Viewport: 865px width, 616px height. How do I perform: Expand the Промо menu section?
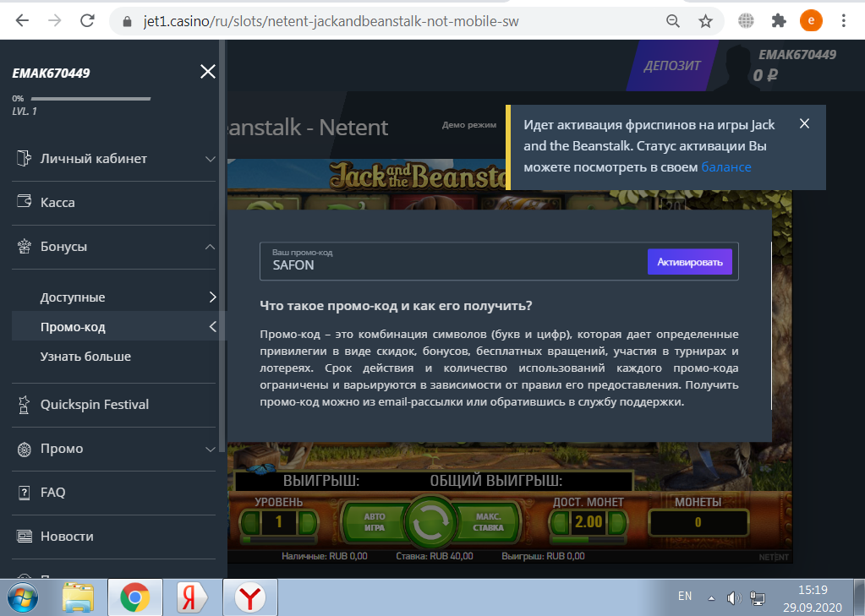[211, 449]
